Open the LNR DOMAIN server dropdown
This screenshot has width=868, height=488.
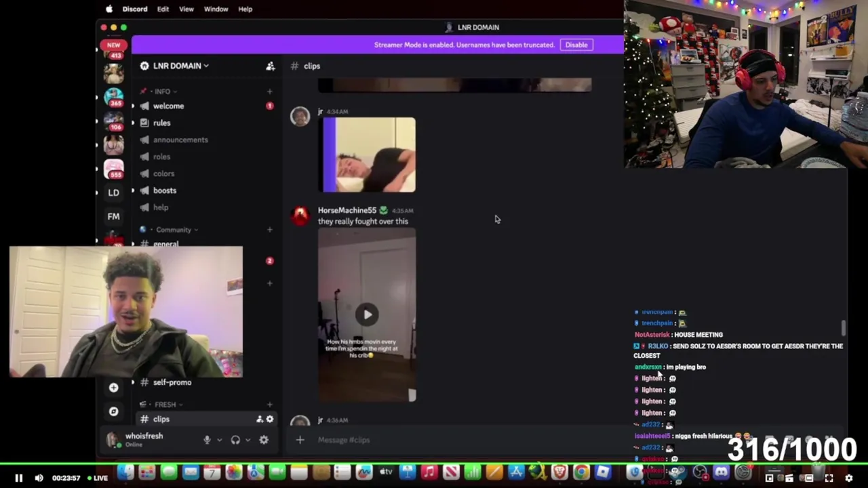(175, 66)
